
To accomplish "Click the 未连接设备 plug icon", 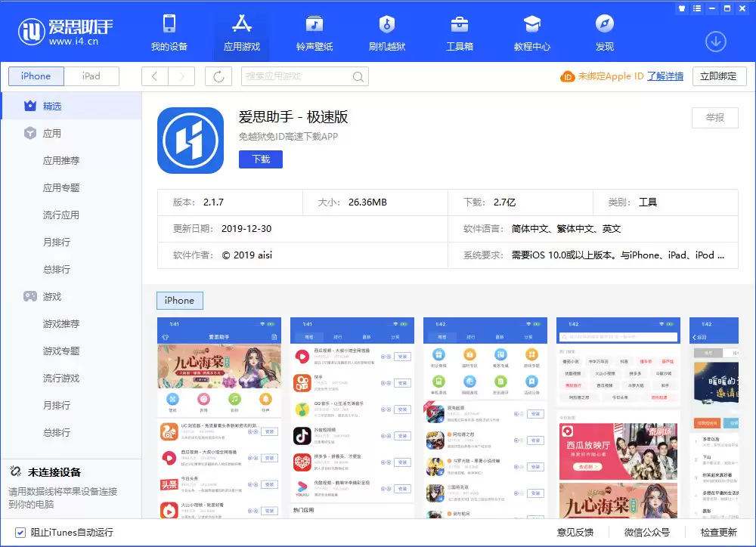I will (x=15, y=471).
